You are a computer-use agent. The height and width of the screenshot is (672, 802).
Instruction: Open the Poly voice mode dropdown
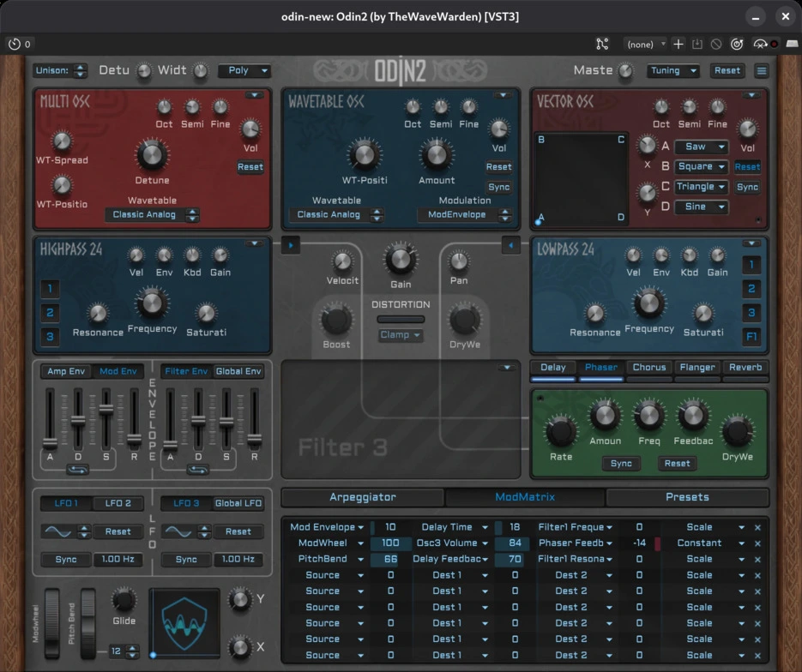click(244, 70)
